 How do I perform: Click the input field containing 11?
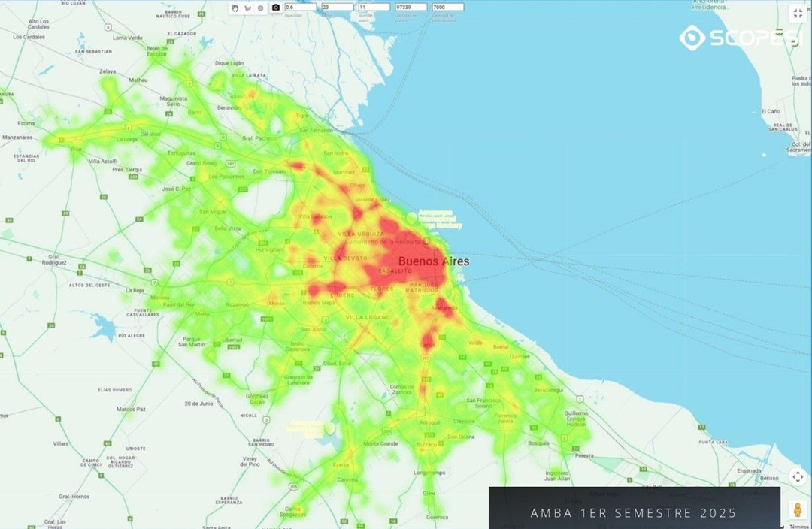pyautogui.click(x=374, y=6)
